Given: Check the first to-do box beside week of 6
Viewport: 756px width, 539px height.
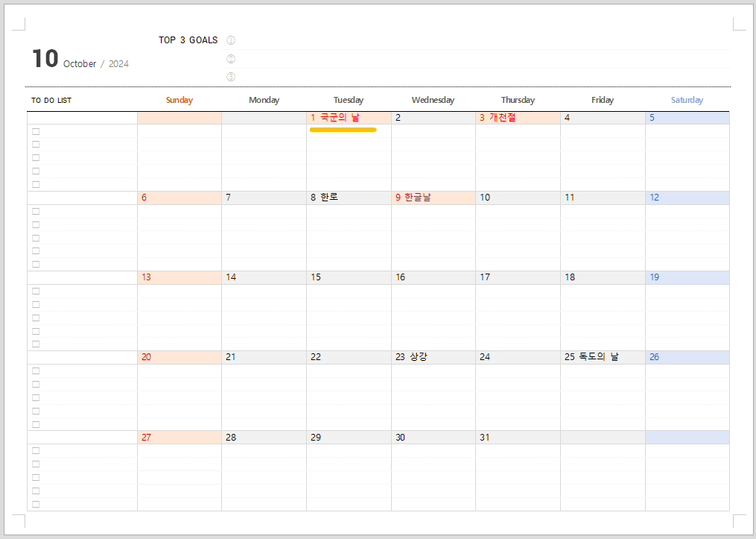Looking at the screenshot, I should 36,212.
